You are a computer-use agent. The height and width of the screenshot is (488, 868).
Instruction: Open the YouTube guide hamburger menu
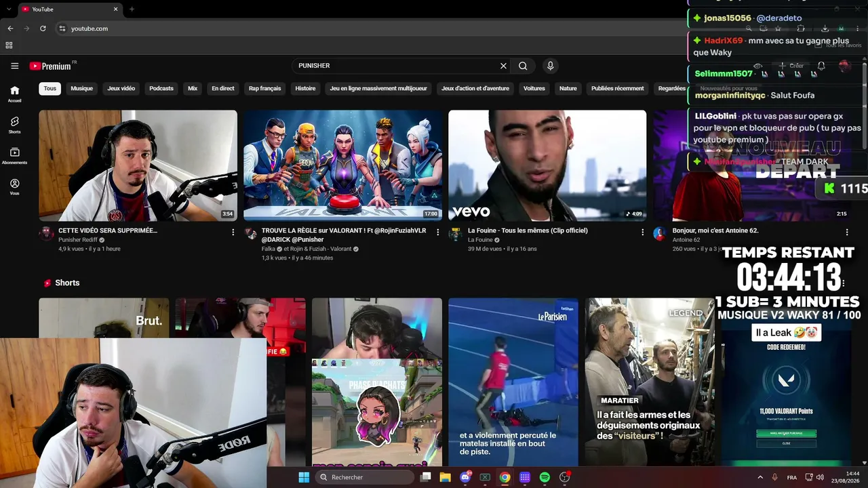coord(14,66)
